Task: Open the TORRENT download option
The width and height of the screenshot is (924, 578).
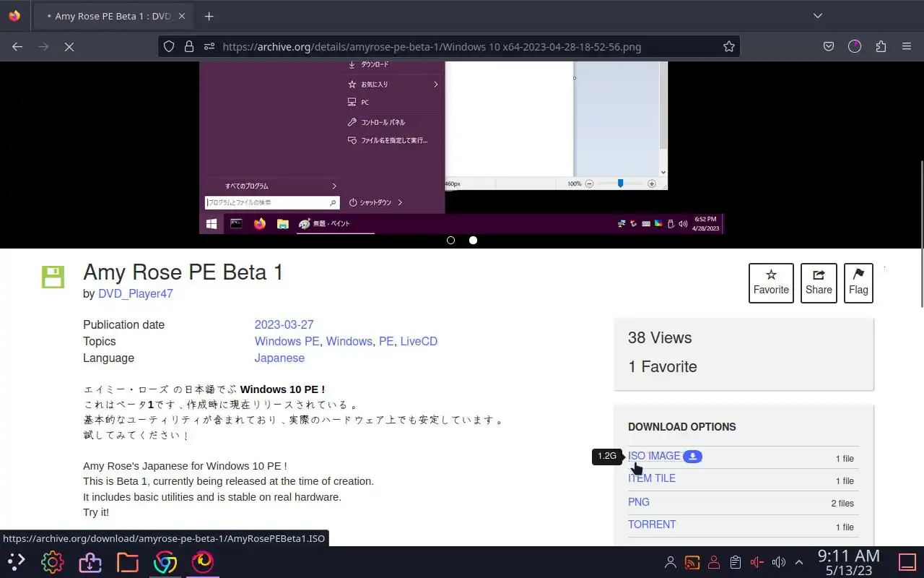Action: pos(652,525)
